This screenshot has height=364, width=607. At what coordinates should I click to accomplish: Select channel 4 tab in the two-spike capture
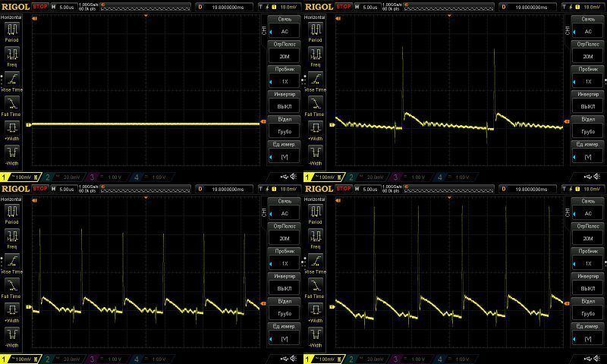point(454,177)
